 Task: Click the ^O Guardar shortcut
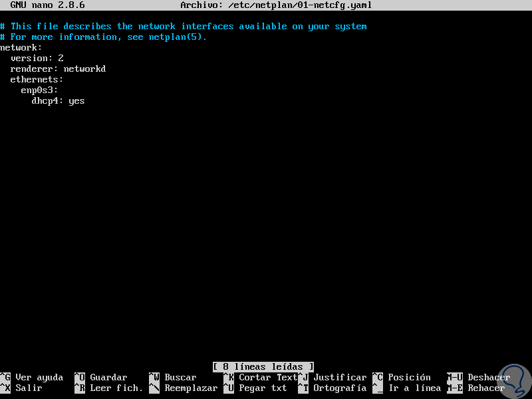pos(101,377)
